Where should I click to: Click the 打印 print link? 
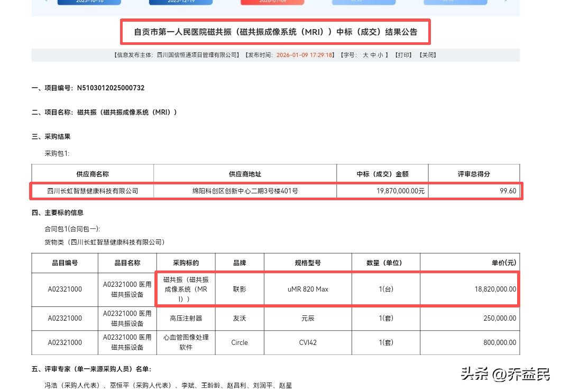[403, 55]
